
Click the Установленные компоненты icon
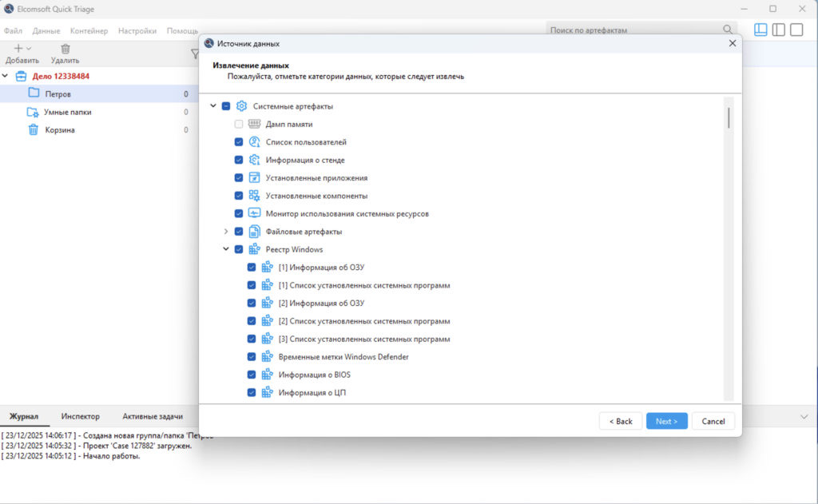point(254,196)
